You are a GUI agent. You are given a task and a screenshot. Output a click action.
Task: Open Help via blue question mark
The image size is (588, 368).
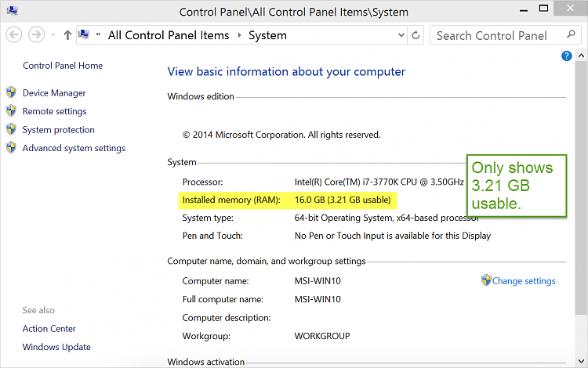click(567, 56)
